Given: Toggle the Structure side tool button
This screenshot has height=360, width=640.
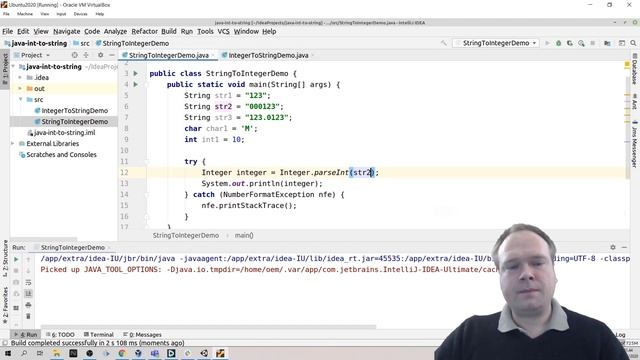Looking at the screenshot, I should (x=5, y=258).
